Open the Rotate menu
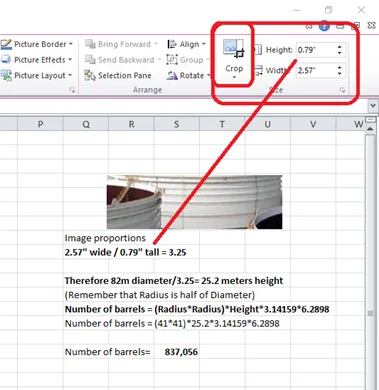379x390 pixels. pos(189,75)
